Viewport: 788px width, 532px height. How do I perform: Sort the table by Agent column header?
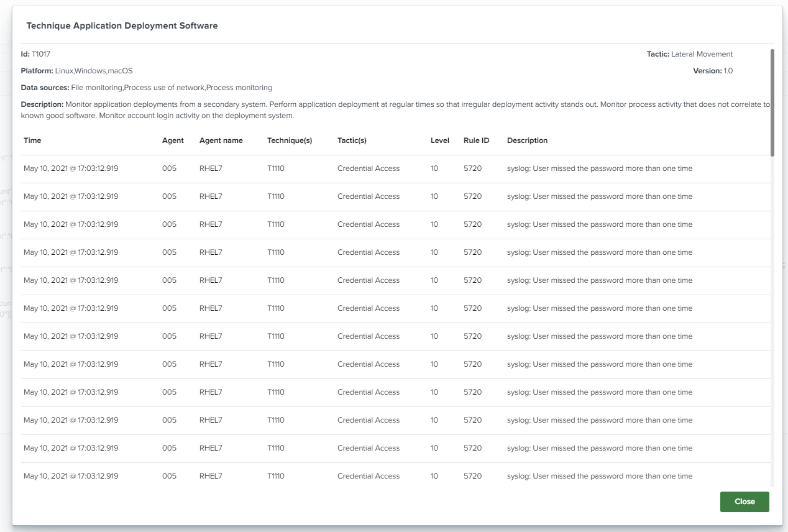[x=173, y=140]
